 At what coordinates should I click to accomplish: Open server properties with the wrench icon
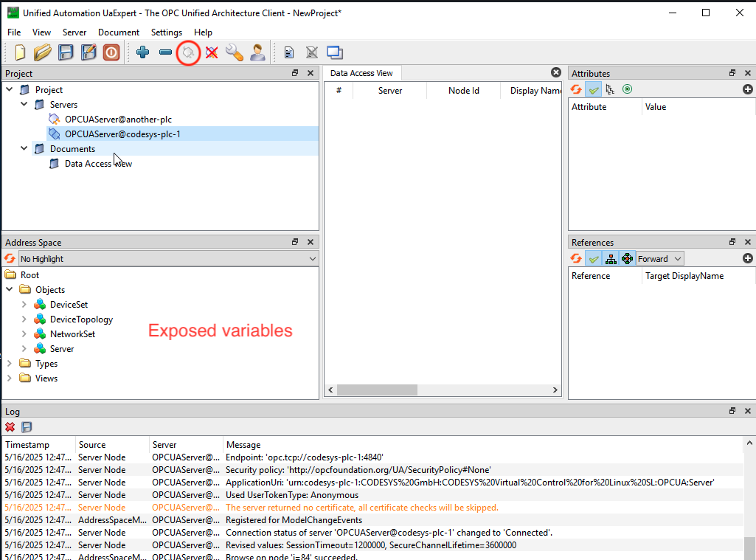coord(235,52)
